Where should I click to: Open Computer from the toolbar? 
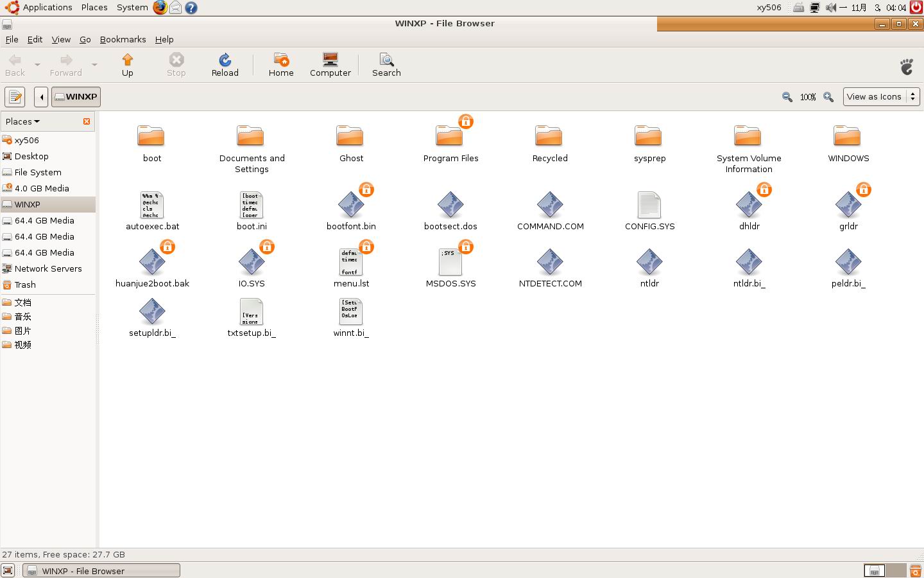[330, 65]
